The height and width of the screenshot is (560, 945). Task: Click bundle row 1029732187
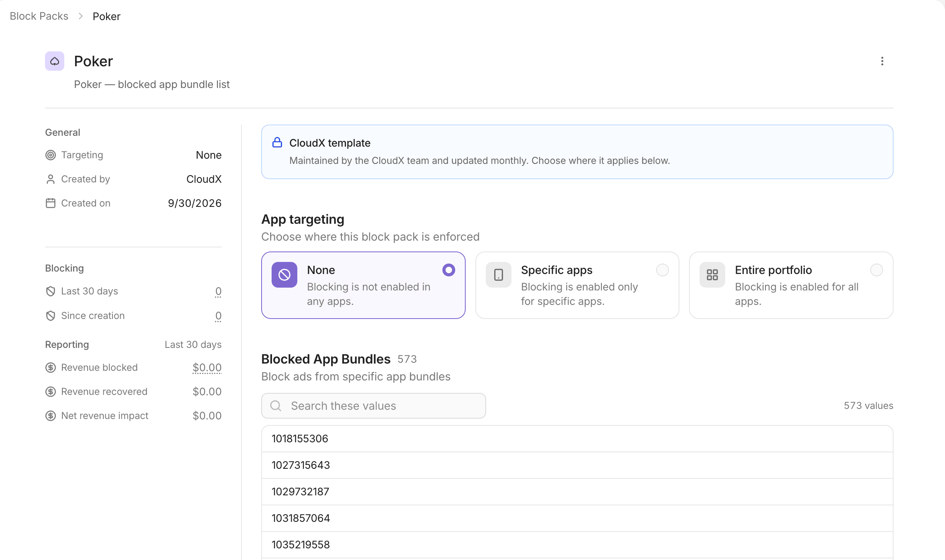coord(577,492)
